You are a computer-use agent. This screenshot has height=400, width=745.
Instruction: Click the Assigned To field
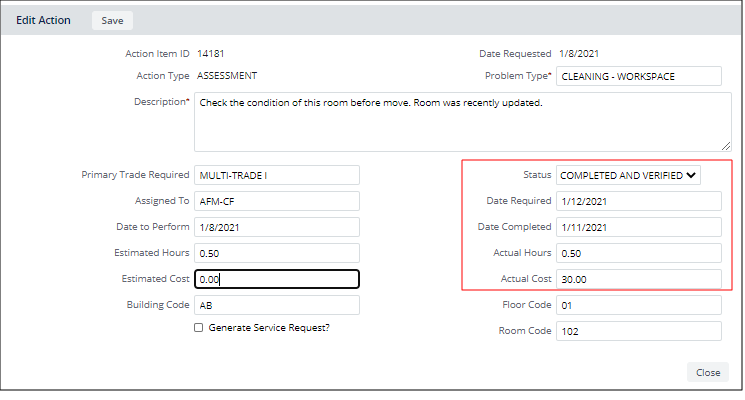276,201
